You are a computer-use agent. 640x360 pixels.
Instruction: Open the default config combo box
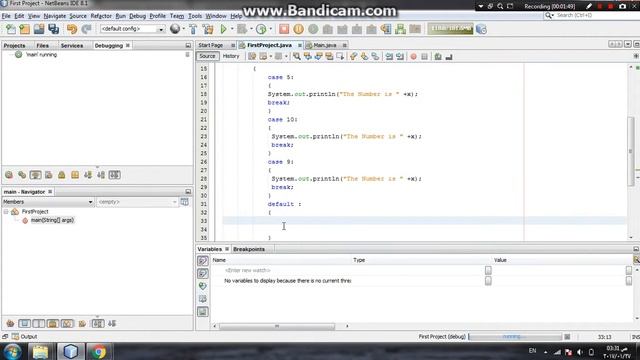click(132, 29)
